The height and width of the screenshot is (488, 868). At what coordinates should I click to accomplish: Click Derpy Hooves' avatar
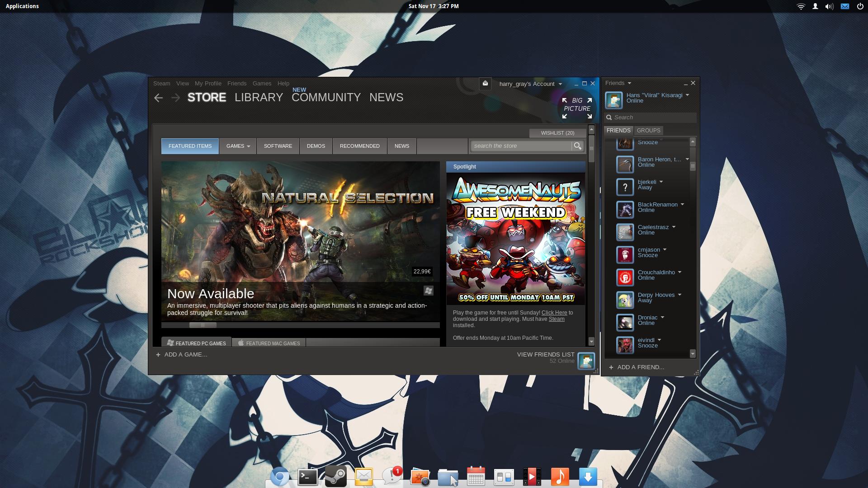click(x=625, y=300)
